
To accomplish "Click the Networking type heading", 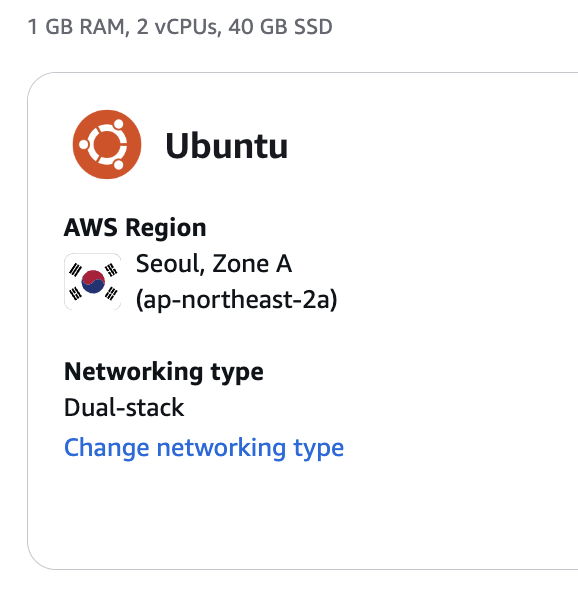I will (x=164, y=372).
